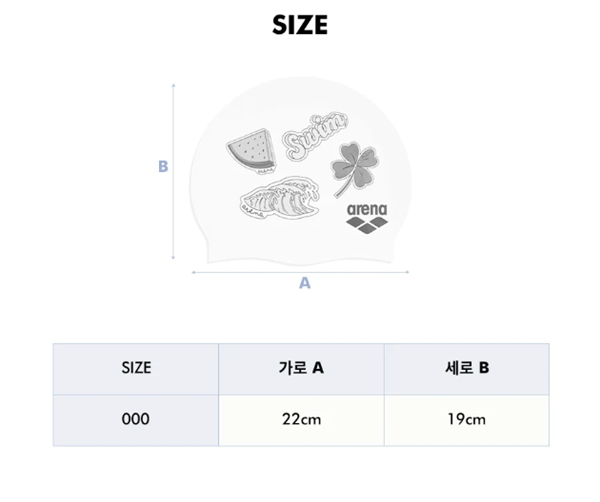
Task: Click the horizontal A measurement arrow line
Action: [x=300, y=272]
